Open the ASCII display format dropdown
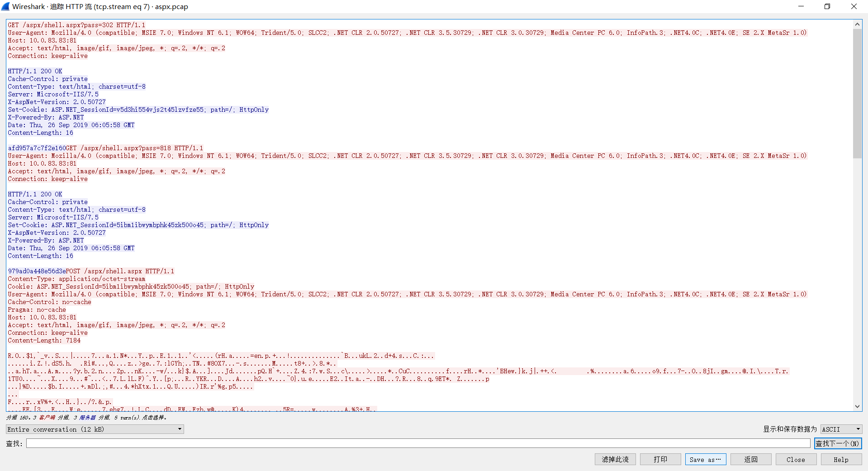 [841, 429]
